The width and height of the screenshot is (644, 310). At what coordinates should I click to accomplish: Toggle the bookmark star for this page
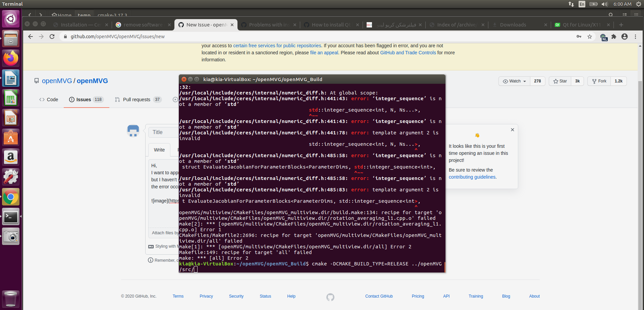[x=589, y=37]
